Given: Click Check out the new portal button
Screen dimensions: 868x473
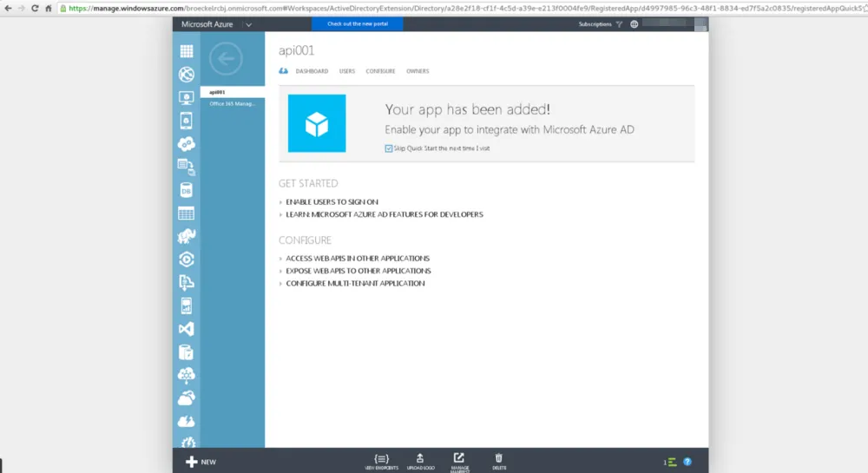Looking at the screenshot, I should [x=357, y=23].
